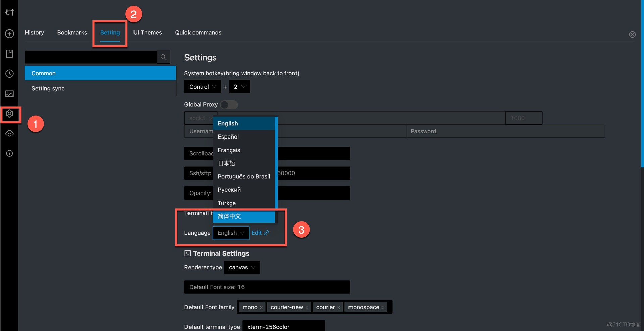Click the proxy Username field
Screen dimensions: 644x331
(x=295, y=131)
